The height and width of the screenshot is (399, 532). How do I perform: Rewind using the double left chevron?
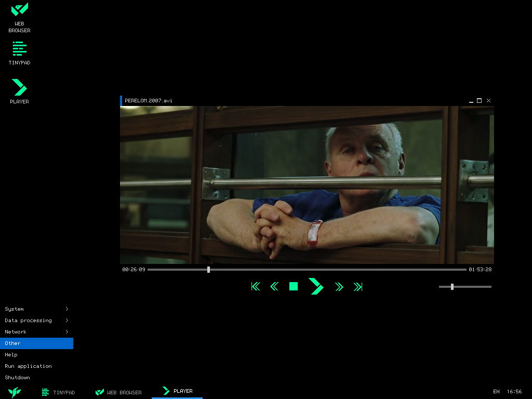[274, 286]
